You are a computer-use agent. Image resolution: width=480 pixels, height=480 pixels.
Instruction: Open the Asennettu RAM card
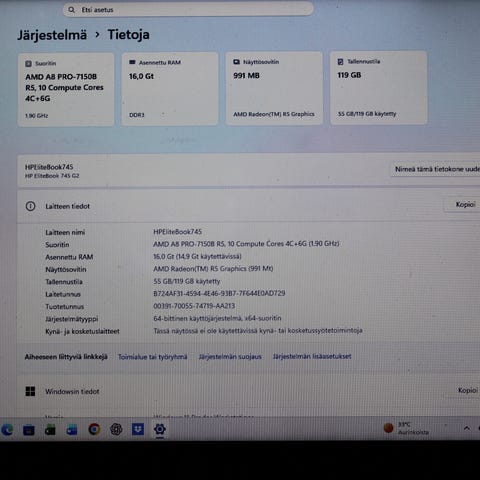170,89
